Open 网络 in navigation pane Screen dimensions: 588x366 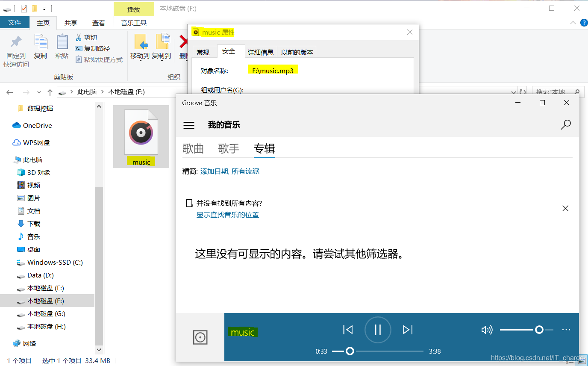pyautogui.click(x=29, y=343)
